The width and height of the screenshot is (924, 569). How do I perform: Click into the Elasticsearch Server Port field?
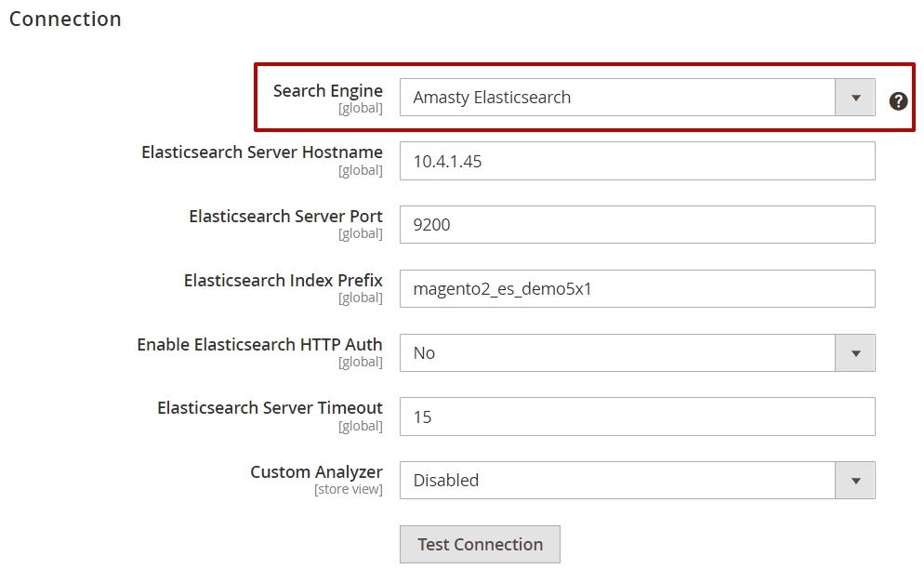pos(637,225)
